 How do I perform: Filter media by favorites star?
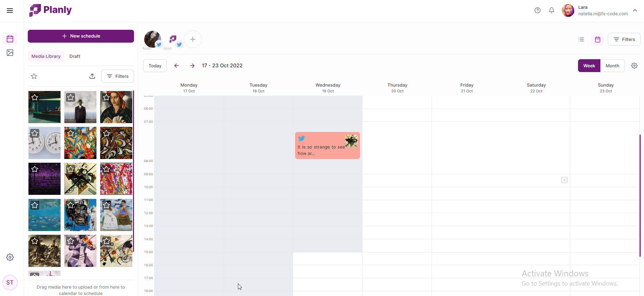34,76
